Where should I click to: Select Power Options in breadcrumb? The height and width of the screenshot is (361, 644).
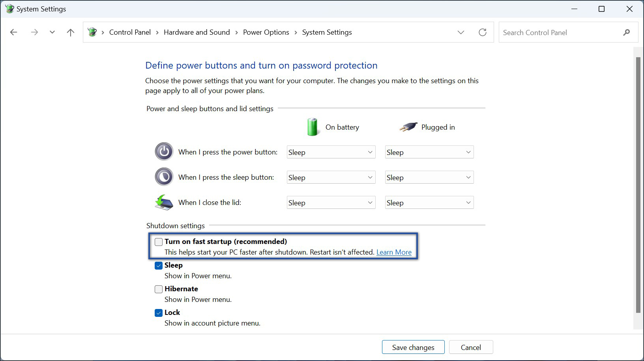[x=266, y=32]
